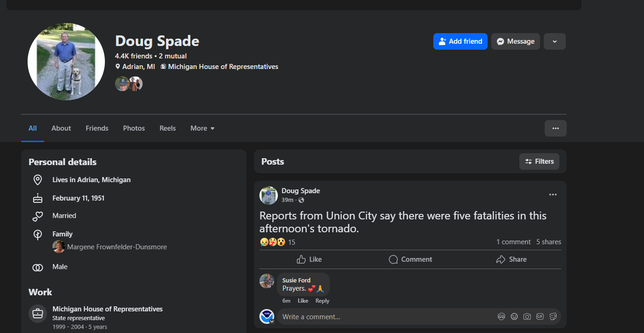This screenshot has width=644, height=333.
Task: Open the emoji picker in comment box
Action: (x=514, y=316)
